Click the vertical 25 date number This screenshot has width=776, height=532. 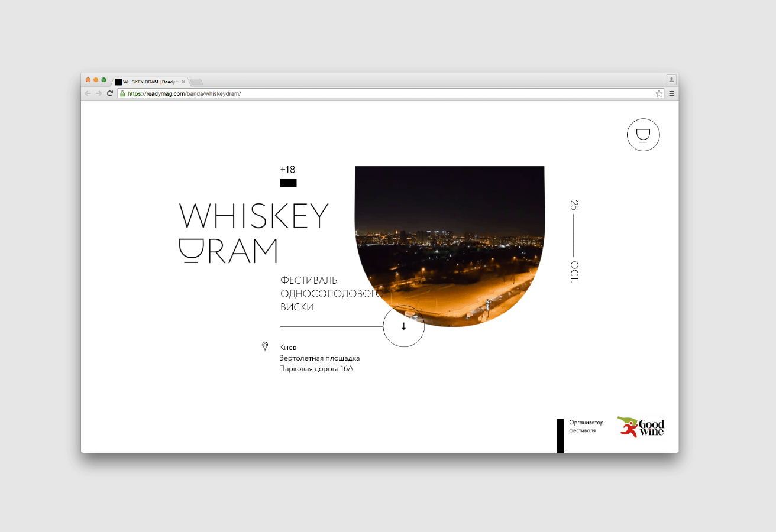click(574, 205)
